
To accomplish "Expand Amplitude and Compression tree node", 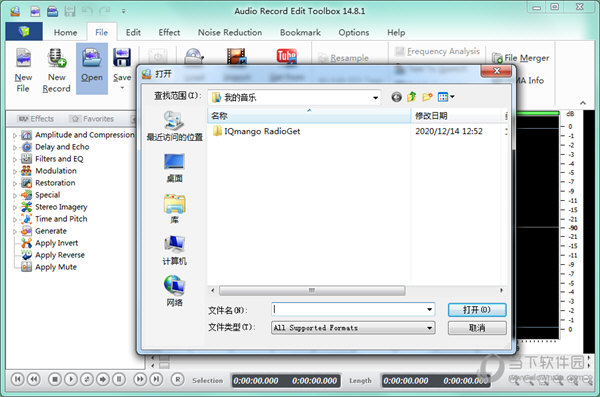I will tap(15, 135).
